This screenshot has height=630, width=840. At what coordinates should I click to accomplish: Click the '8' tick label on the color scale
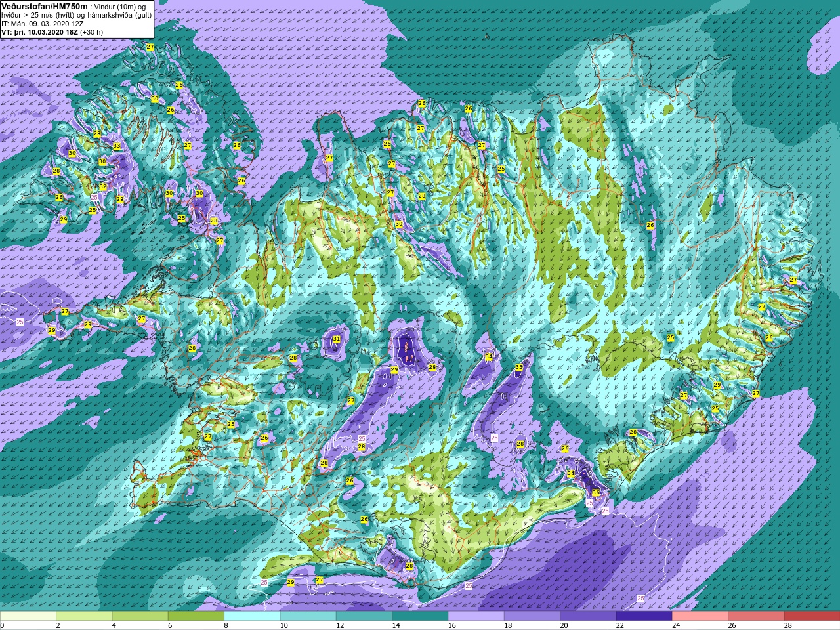pos(227,625)
